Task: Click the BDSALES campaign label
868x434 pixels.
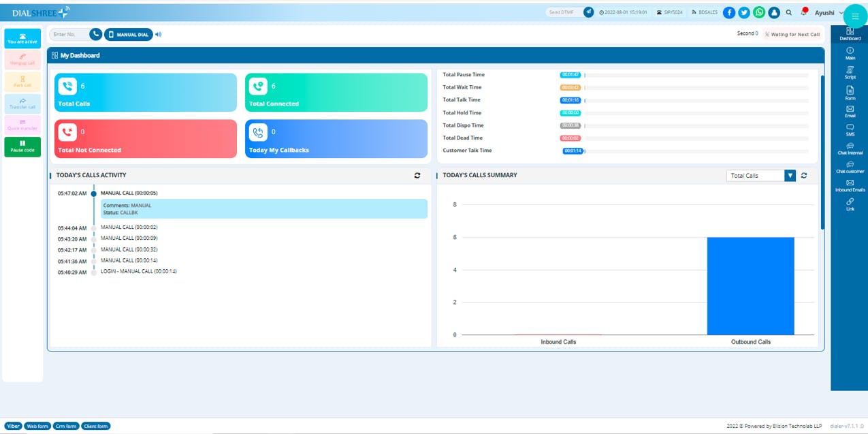Action: pyautogui.click(x=704, y=12)
